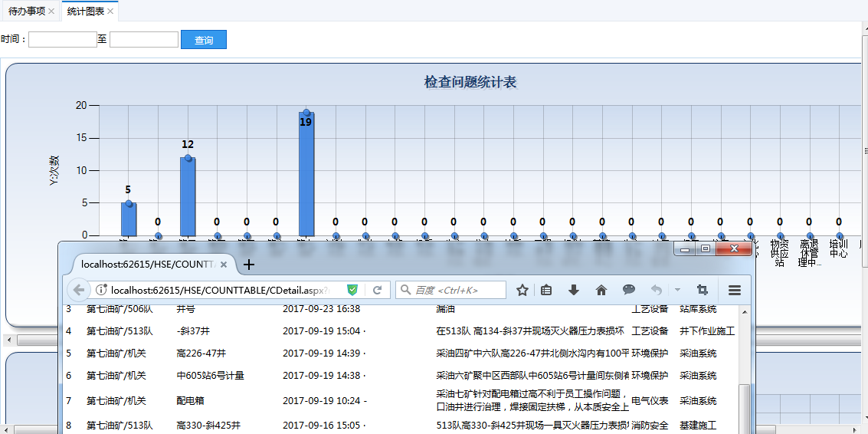
Task: Expand the undo history dropdown arrow
Action: pyautogui.click(x=677, y=290)
